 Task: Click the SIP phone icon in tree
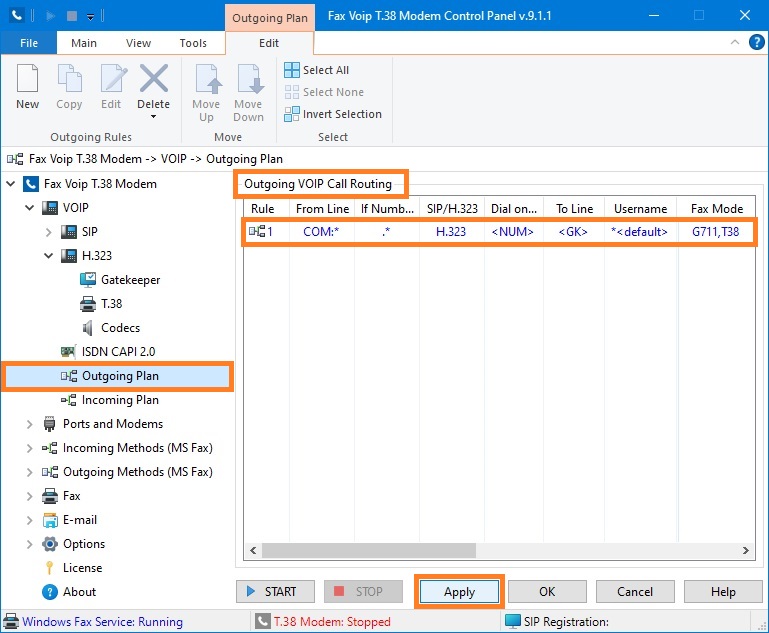click(69, 232)
